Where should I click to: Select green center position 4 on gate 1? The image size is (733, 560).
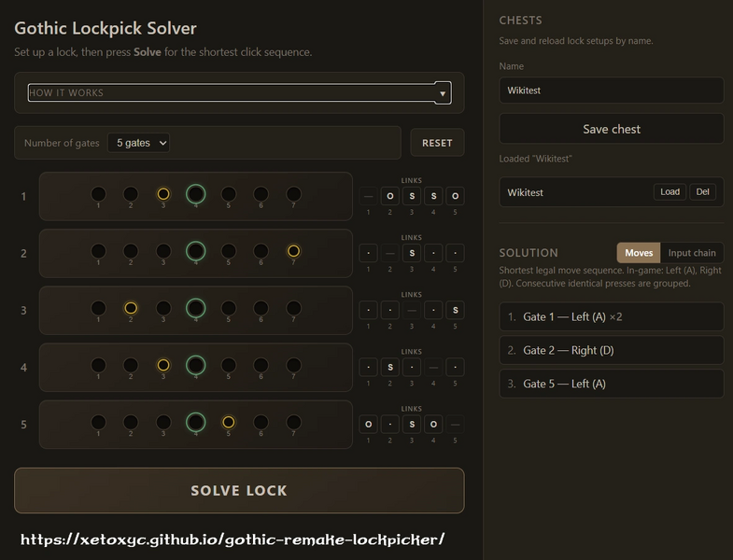click(196, 194)
